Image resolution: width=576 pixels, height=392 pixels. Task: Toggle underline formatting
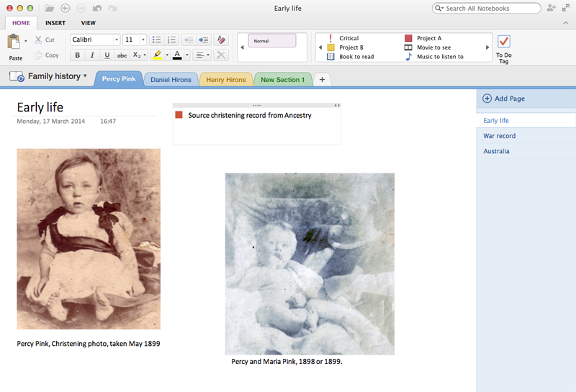107,55
